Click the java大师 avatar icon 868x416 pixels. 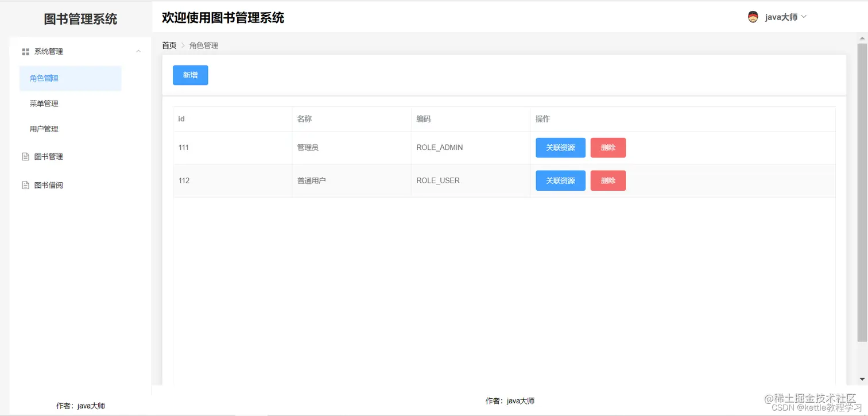click(x=752, y=17)
